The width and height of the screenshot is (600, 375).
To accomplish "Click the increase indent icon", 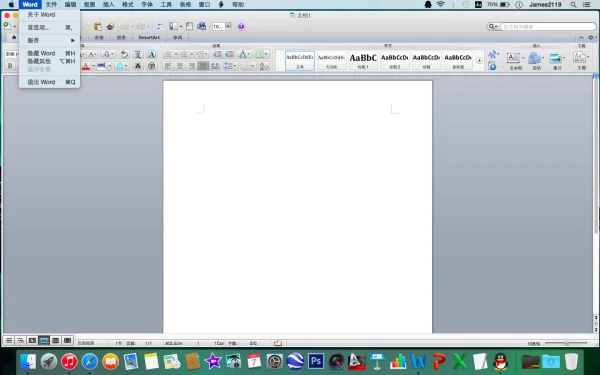I will 229,54.
